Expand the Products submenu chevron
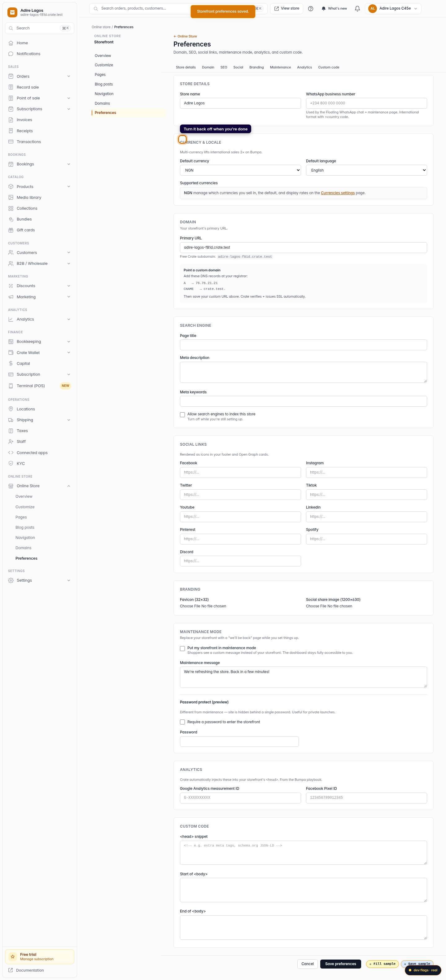 click(69, 186)
